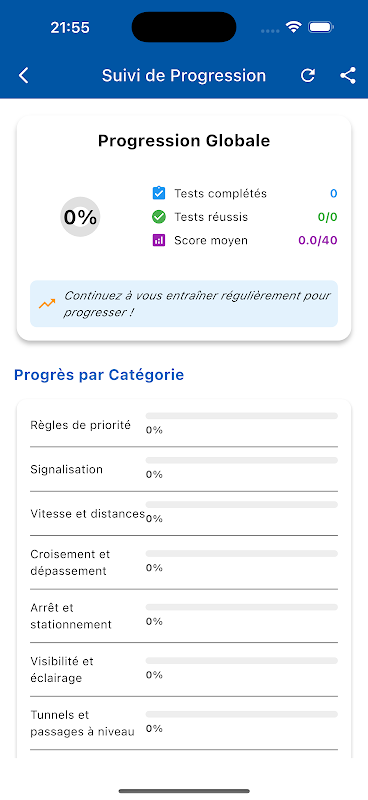Tap the back arrow in header
The image size is (368, 800).
[x=23, y=76]
